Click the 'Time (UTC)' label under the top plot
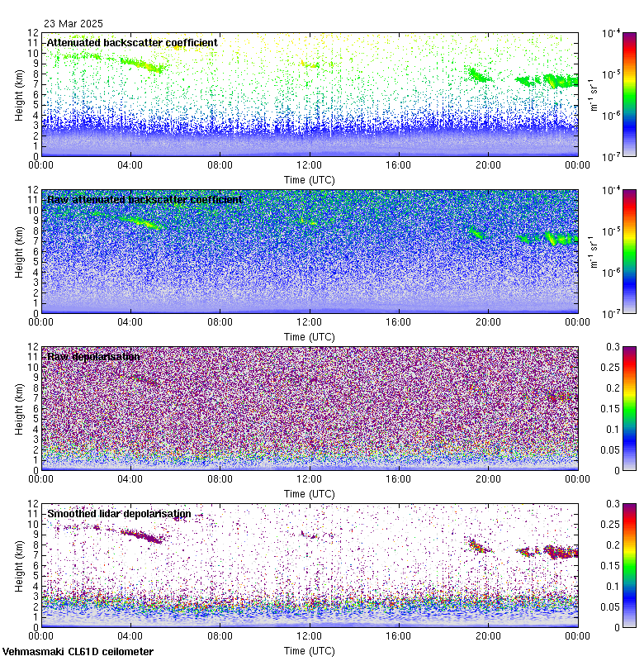644x661 pixels. pyautogui.click(x=310, y=179)
